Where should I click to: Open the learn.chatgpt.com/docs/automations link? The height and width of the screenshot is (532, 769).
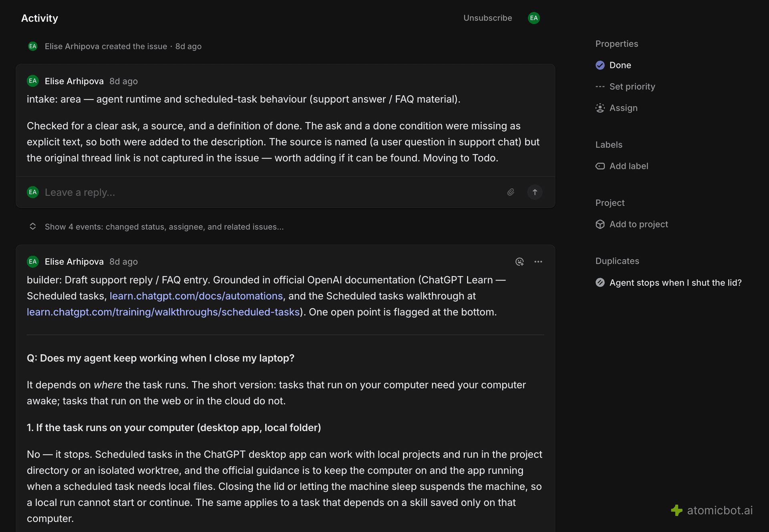(196, 296)
